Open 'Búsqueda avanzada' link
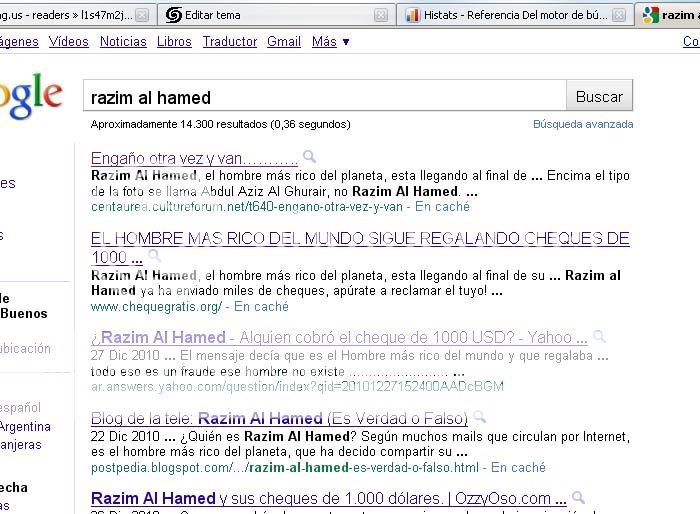700x514 pixels. coord(583,124)
